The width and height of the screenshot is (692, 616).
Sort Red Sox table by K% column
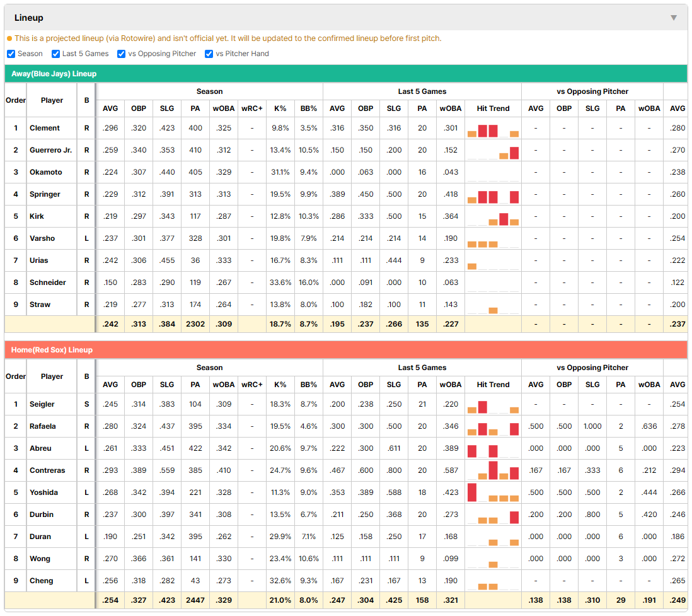[280, 385]
